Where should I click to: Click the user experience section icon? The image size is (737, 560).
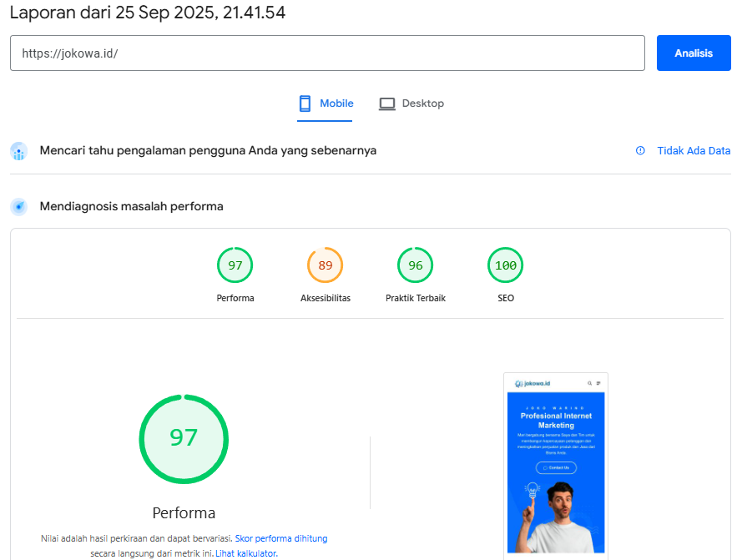click(18, 150)
